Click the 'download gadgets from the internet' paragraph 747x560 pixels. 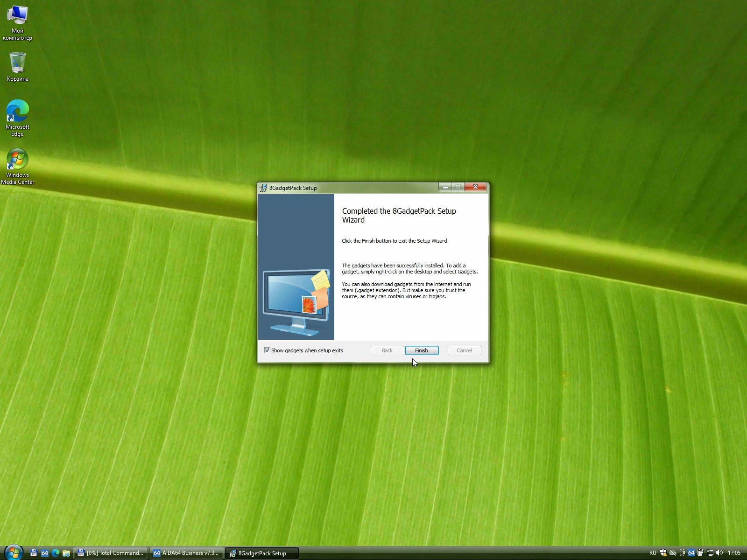[406, 290]
